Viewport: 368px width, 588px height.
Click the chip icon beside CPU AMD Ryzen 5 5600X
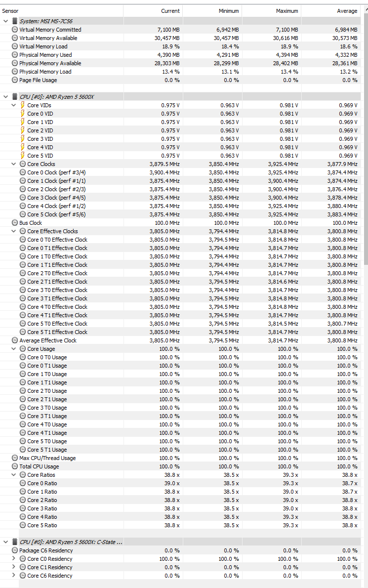(15, 97)
